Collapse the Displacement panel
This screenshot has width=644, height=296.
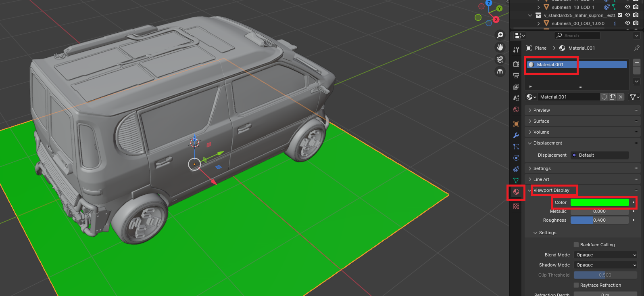(547, 143)
